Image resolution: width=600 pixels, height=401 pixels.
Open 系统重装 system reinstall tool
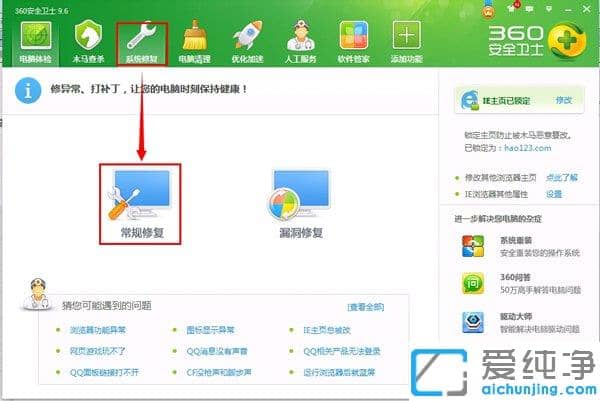pyautogui.click(x=520, y=246)
